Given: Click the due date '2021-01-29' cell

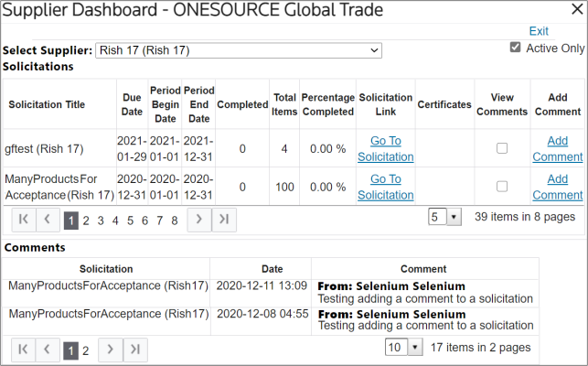Looking at the screenshot, I should (x=132, y=148).
